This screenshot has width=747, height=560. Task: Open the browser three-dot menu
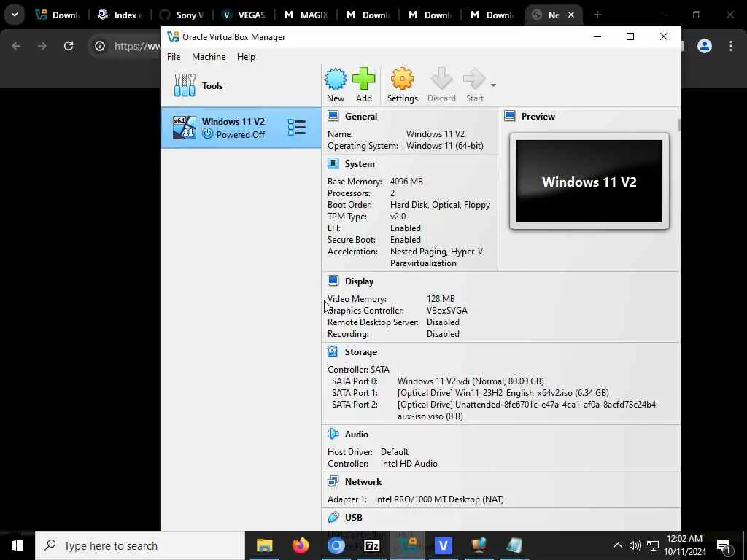pyautogui.click(x=731, y=46)
